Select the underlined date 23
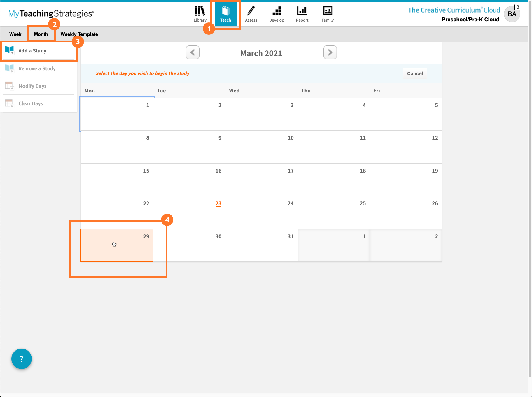The width and height of the screenshot is (532, 397). click(218, 203)
